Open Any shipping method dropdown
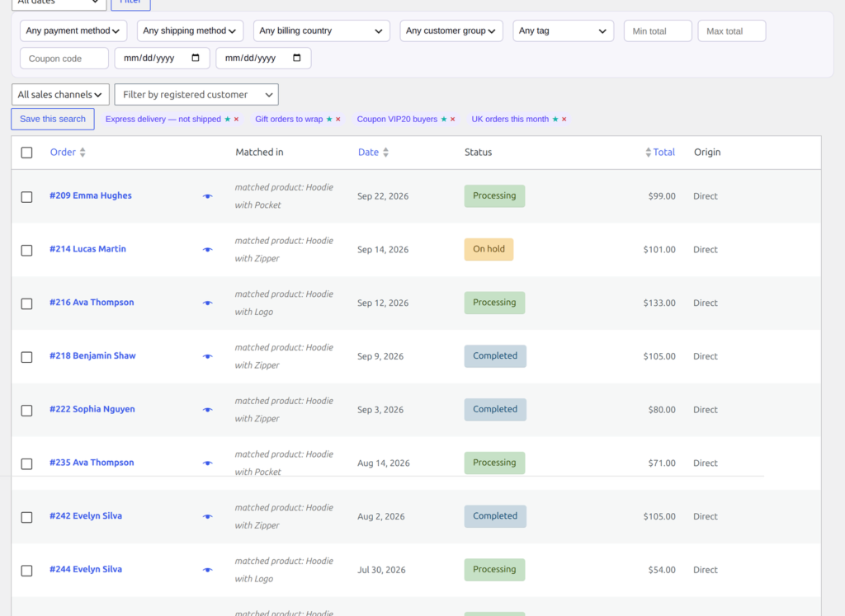845x616 pixels. click(191, 31)
